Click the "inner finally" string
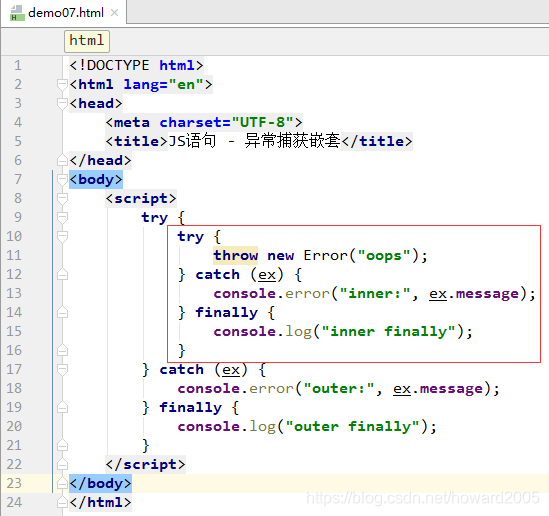This screenshot has width=549, height=516. pyautogui.click(x=388, y=332)
